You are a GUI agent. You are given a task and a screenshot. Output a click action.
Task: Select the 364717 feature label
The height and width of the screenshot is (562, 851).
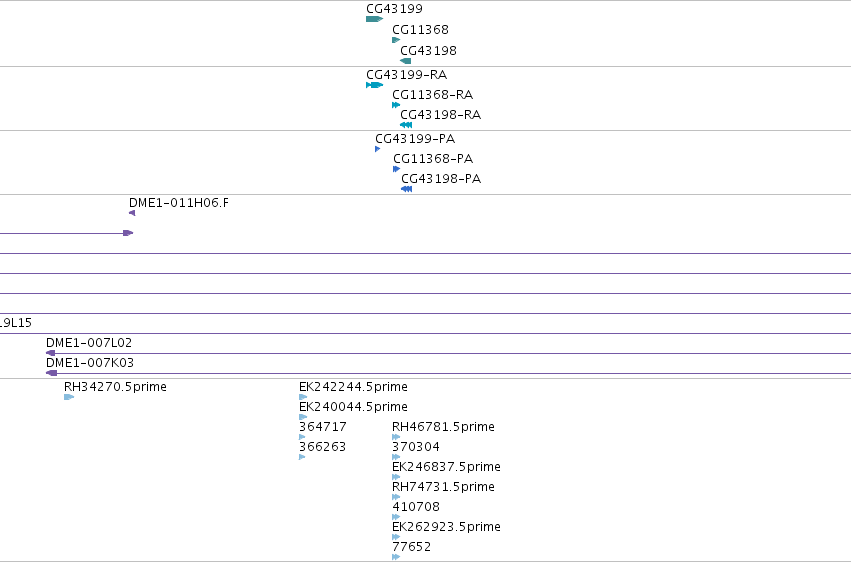coord(322,426)
